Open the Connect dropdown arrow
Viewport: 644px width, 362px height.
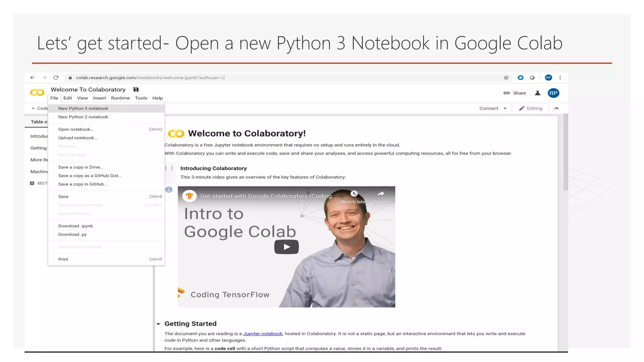pyautogui.click(x=505, y=108)
